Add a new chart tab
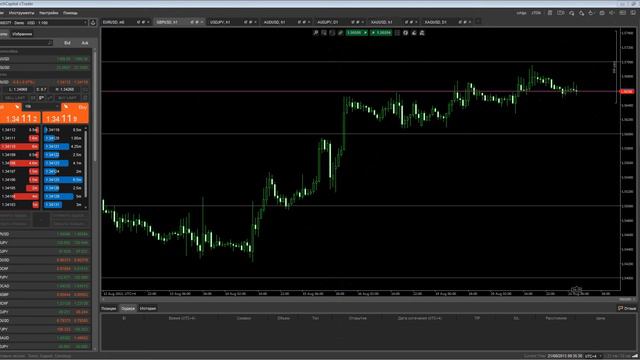The width and height of the screenshot is (640, 360). tap(478, 22)
